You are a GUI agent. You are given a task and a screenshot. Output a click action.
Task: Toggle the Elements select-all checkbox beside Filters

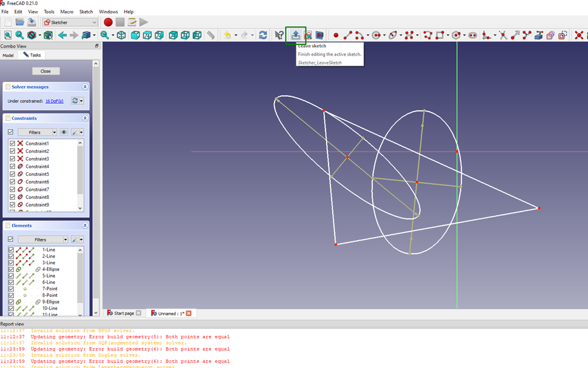point(10,239)
